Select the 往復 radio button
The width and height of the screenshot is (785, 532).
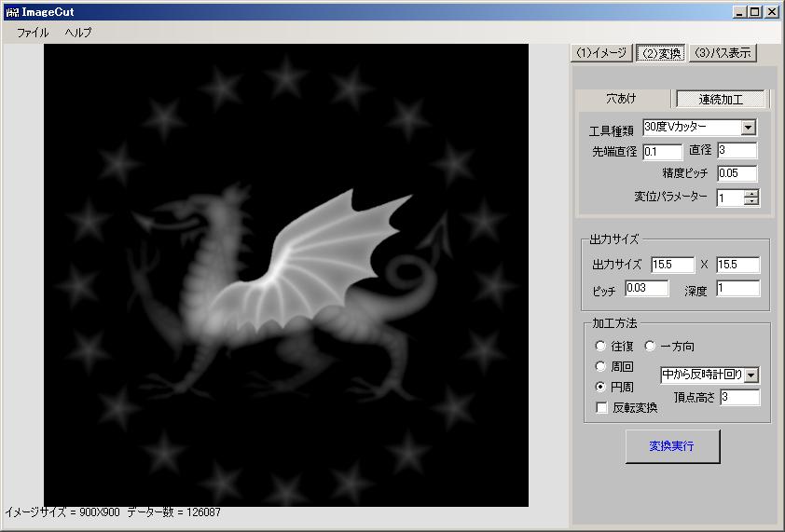point(600,346)
